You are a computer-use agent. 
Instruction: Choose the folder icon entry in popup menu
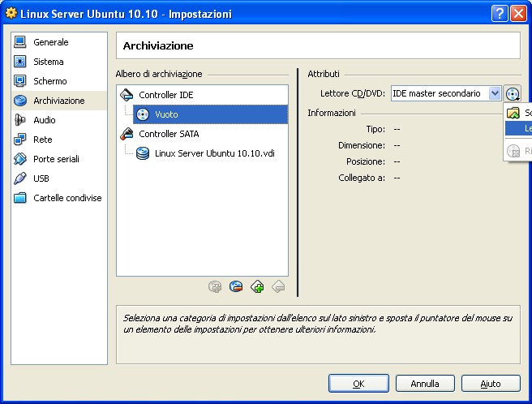click(518, 113)
